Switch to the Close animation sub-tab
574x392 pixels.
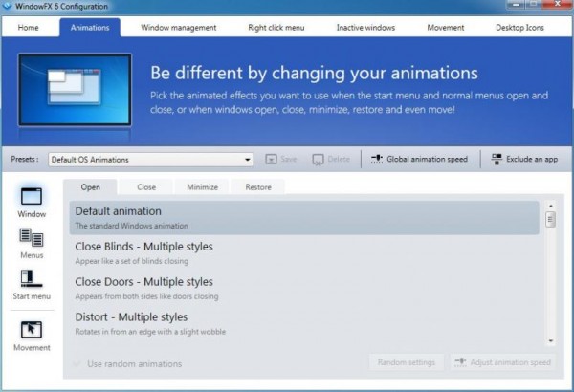(146, 187)
